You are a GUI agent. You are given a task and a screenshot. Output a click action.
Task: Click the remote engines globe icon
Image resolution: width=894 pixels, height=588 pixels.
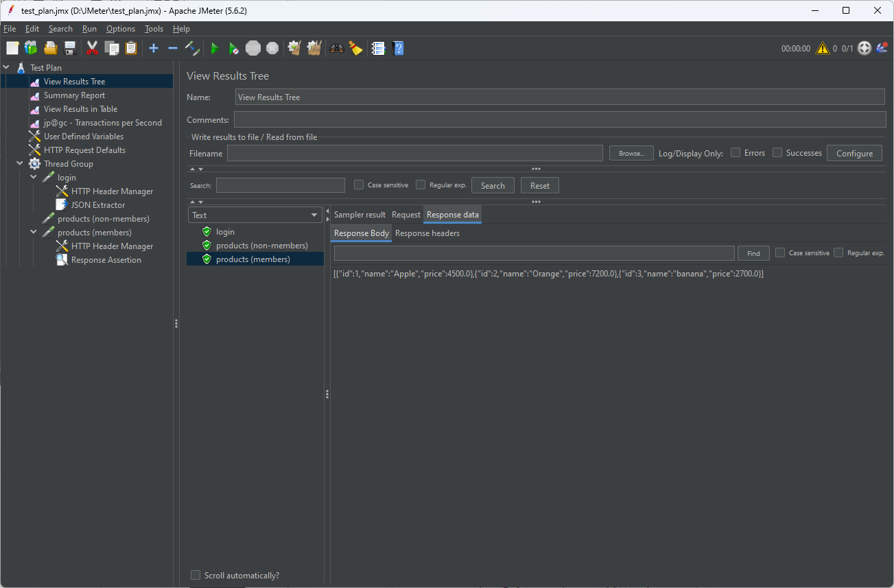coord(882,48)
